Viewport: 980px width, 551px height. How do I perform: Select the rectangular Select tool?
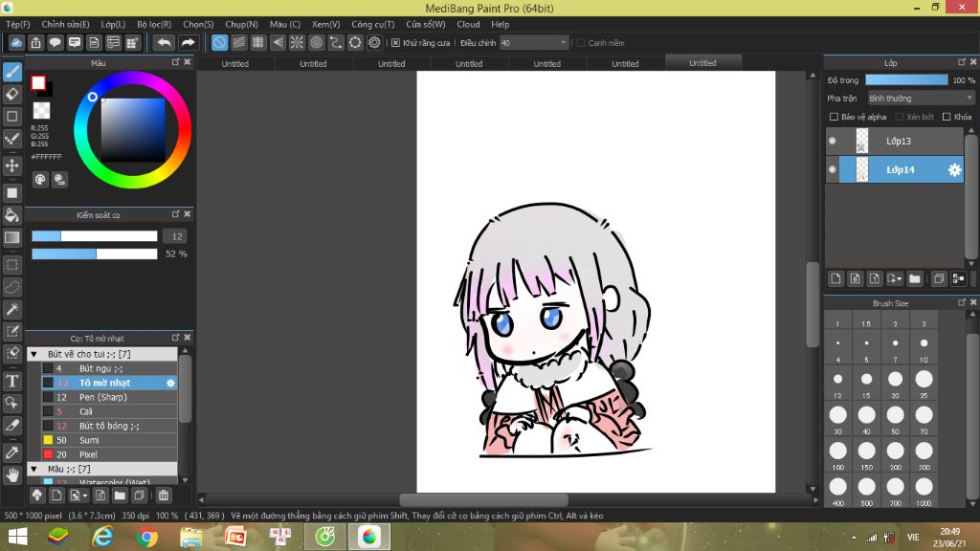12,265
